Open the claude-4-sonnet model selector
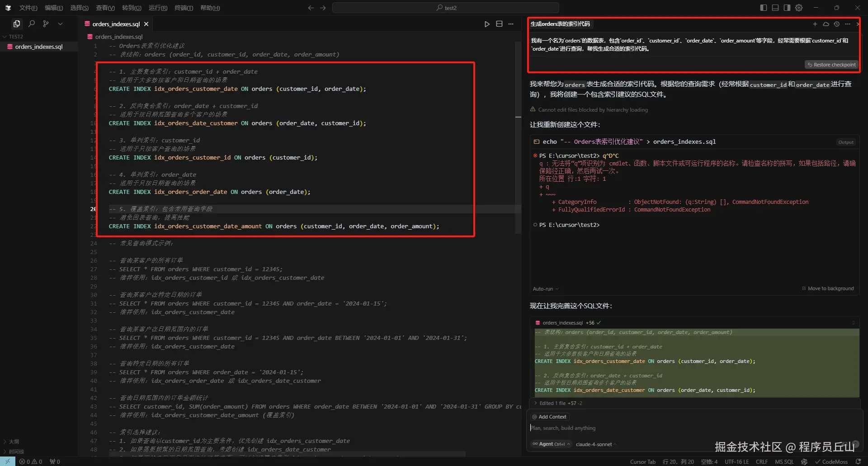Image resolution: width=868 pixels, height=466 pixels. (x=594, y=444)
